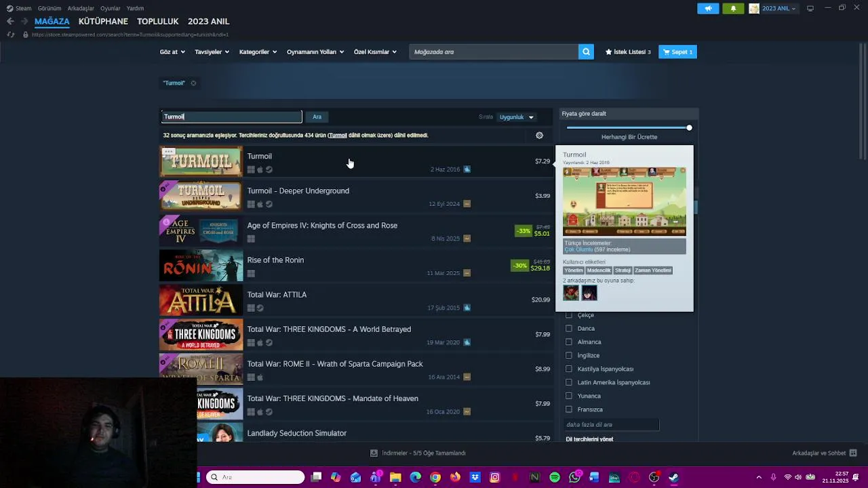
Task: Open İstek Listesi wishlist button
Action: click(628, 52)
